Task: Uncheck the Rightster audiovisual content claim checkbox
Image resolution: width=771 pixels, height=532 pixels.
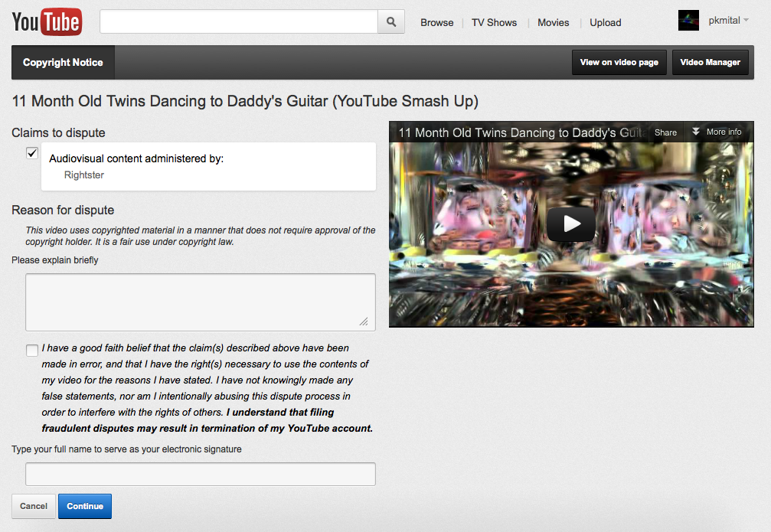Action: coord(32,153)
